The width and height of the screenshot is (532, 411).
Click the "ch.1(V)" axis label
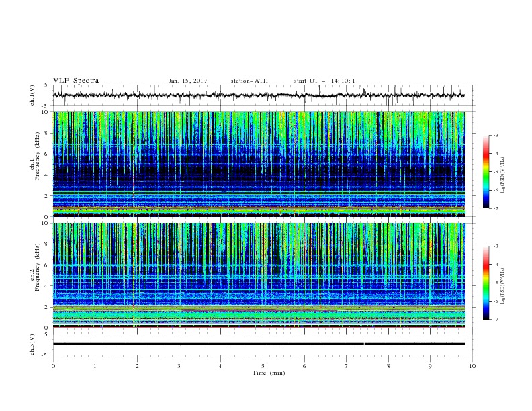pyautogui.click(x=32, y=95)
